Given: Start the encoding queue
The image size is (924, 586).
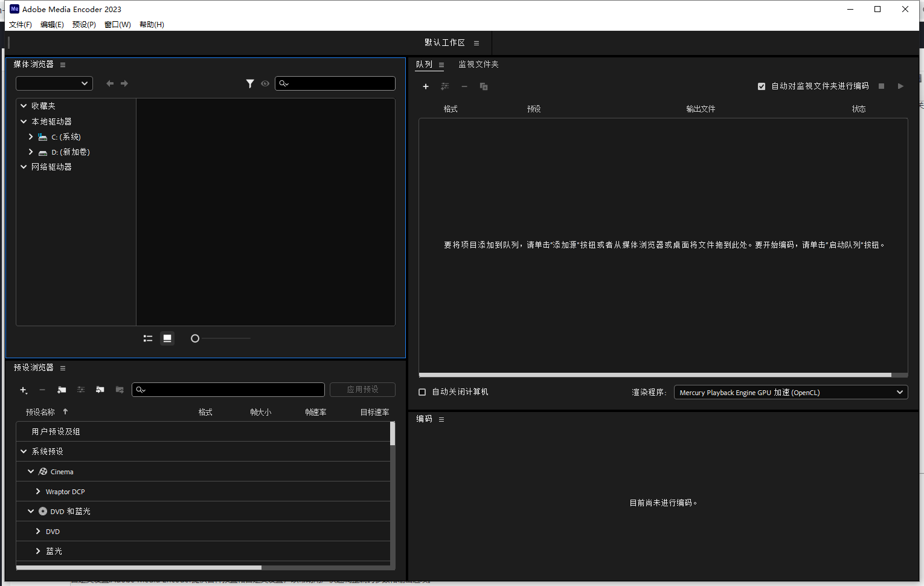Looking at the screenshot, I should pos(900,86).
